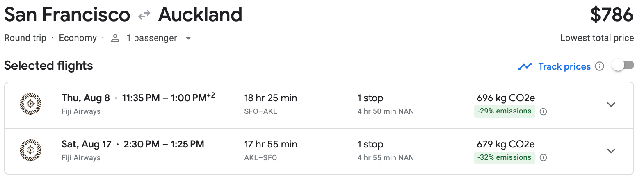
Task: Click the 1 stop text for the SFO–AKL flight
Action: [x=370, y=98]
